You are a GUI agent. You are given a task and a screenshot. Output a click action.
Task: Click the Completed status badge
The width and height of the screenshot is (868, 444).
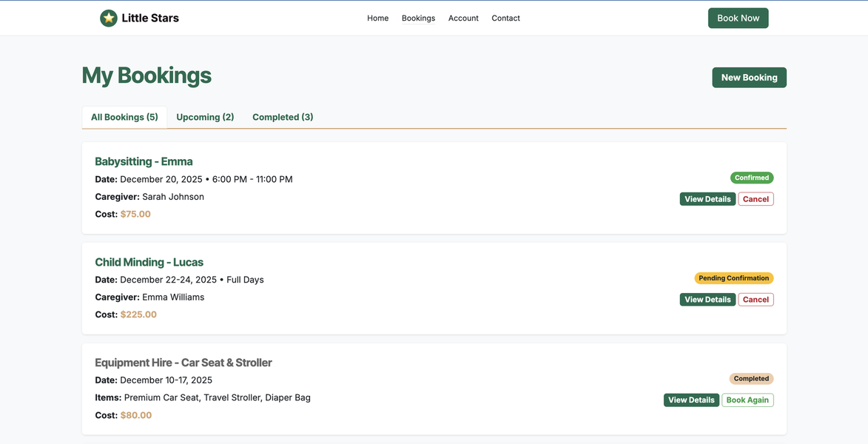tap(750, 378)
